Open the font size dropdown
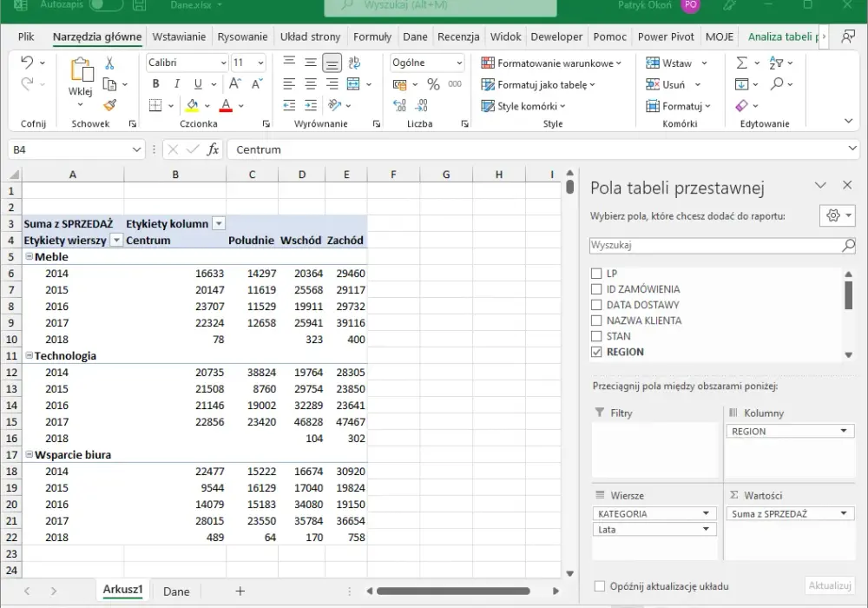Screen dimensions: 868x608 coord(260,63)
